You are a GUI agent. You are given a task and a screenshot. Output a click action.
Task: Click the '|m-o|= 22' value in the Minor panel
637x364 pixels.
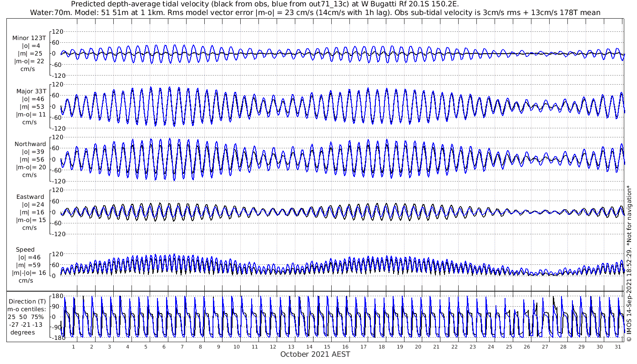click(29, 61)
